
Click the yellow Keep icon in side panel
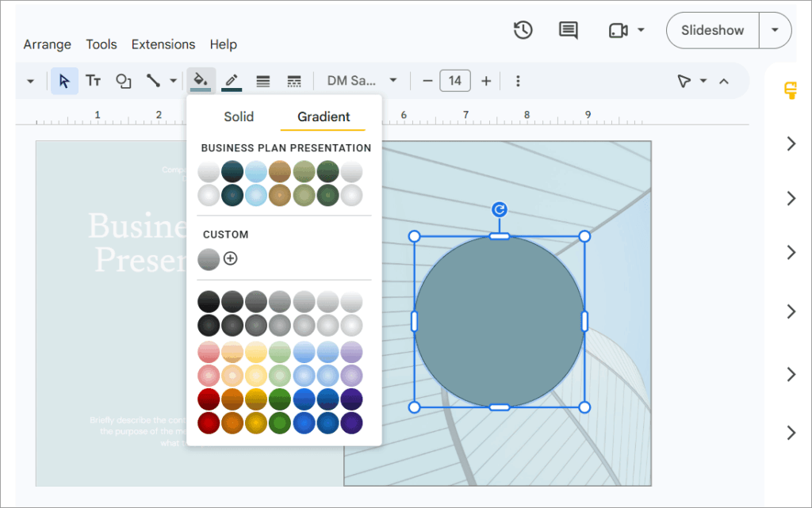click(x=791, y=90)
